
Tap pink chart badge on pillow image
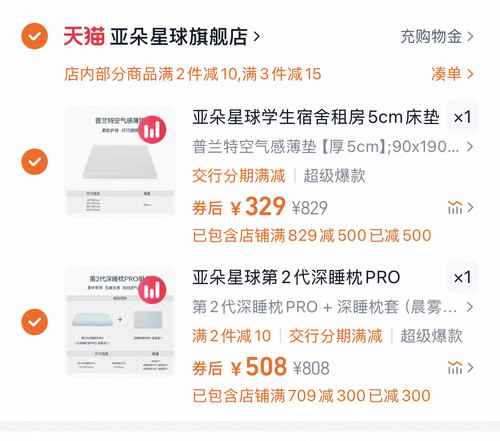[152, 290]
